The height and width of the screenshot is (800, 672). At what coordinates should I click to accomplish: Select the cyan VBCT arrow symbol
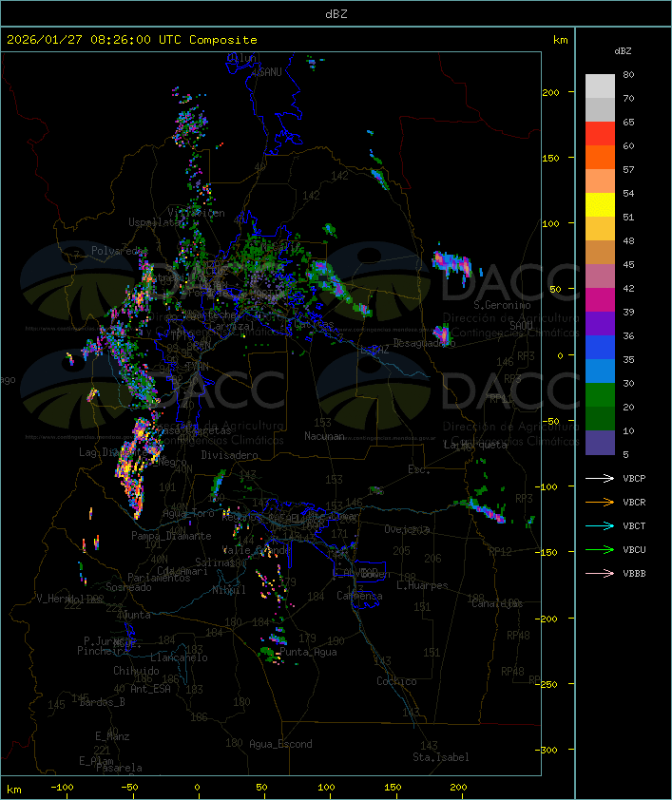point(600,525)
